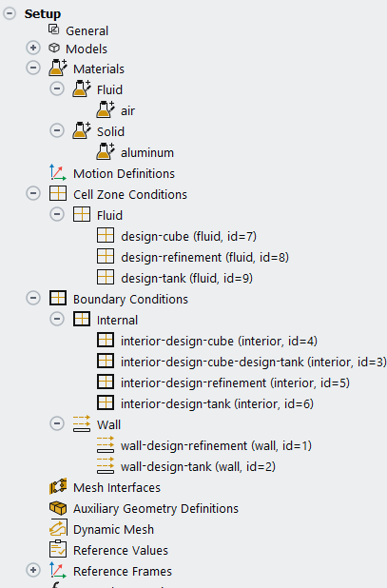
Task: Click the Auxiliary Geometry Definitions box icon
Action: click(x=58, y=508)
